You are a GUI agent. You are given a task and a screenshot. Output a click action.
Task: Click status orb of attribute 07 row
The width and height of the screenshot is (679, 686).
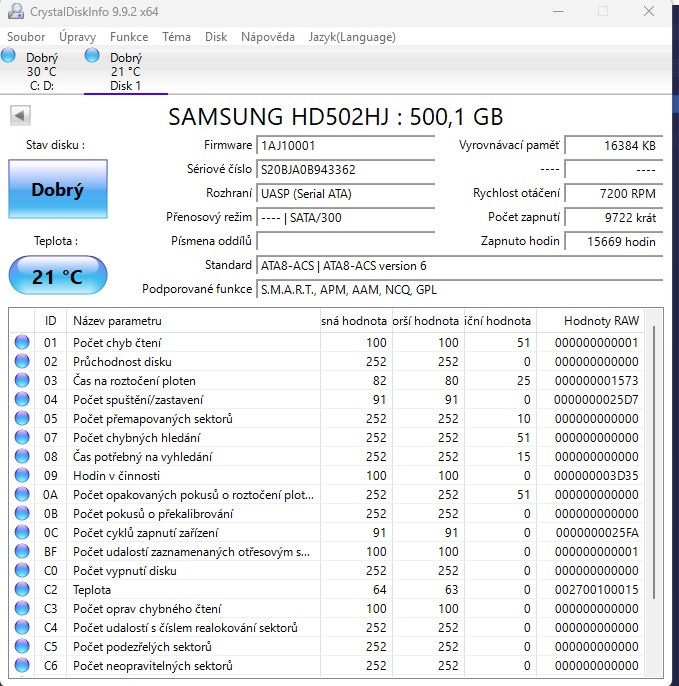(22, 437)
